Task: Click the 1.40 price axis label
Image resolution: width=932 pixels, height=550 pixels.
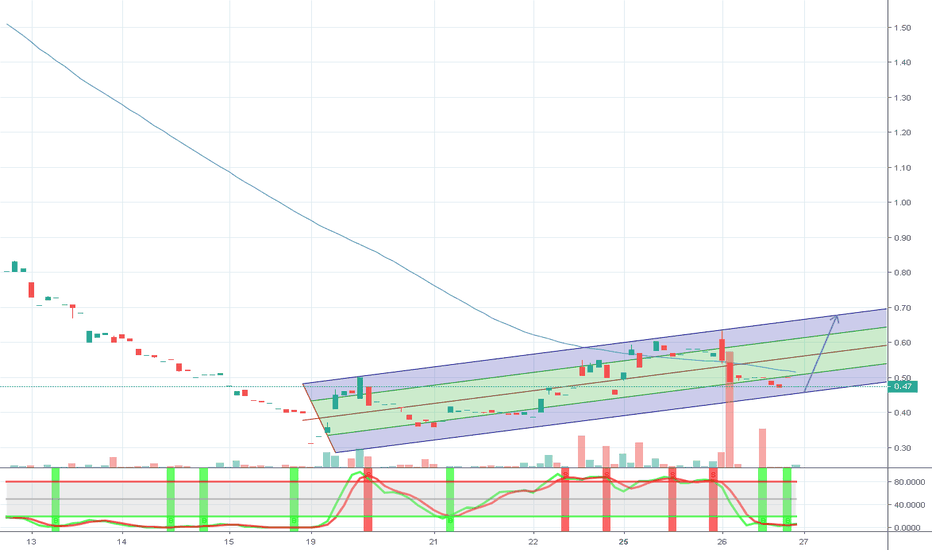Action: (x=902, y=62)
